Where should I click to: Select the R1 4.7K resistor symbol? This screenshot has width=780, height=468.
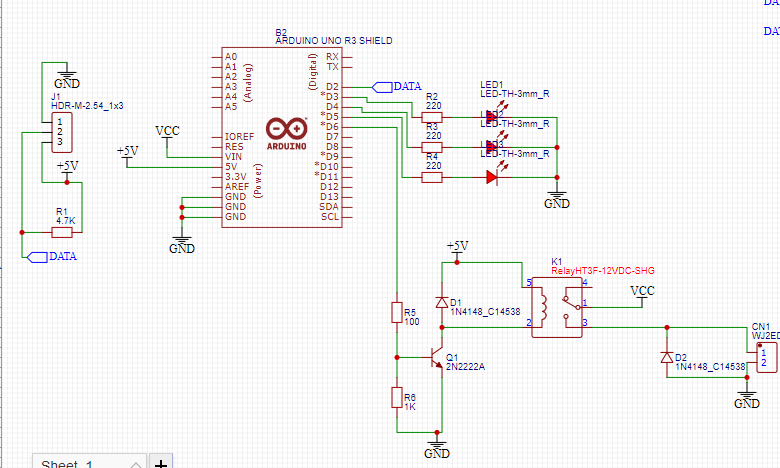pos(62,232)
